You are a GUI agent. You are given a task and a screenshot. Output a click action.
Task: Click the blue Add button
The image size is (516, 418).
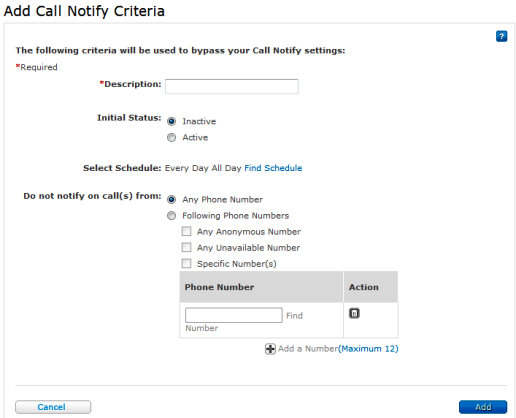click(483, 407)
